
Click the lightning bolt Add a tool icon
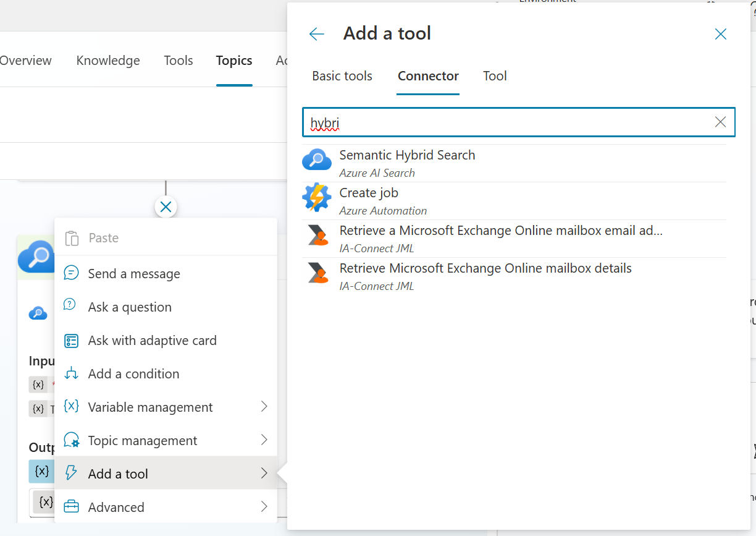point(72,474)
